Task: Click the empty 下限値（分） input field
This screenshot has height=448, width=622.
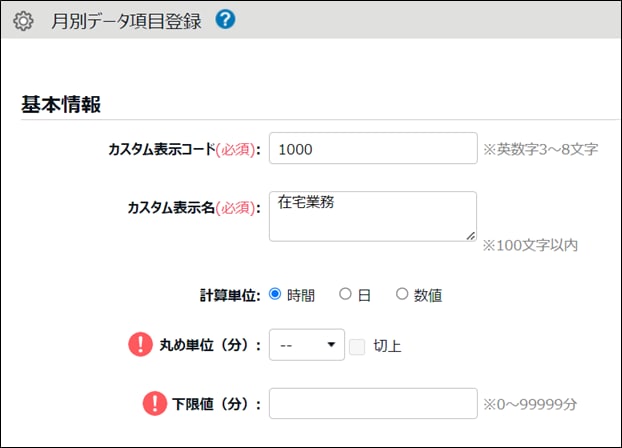Action: [x=372, y=404]
